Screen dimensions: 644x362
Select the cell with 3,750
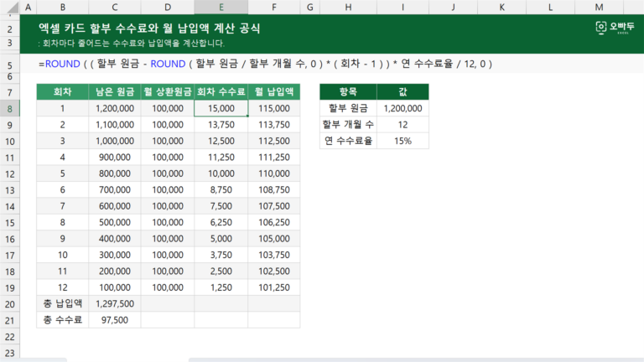click(221, 255)
